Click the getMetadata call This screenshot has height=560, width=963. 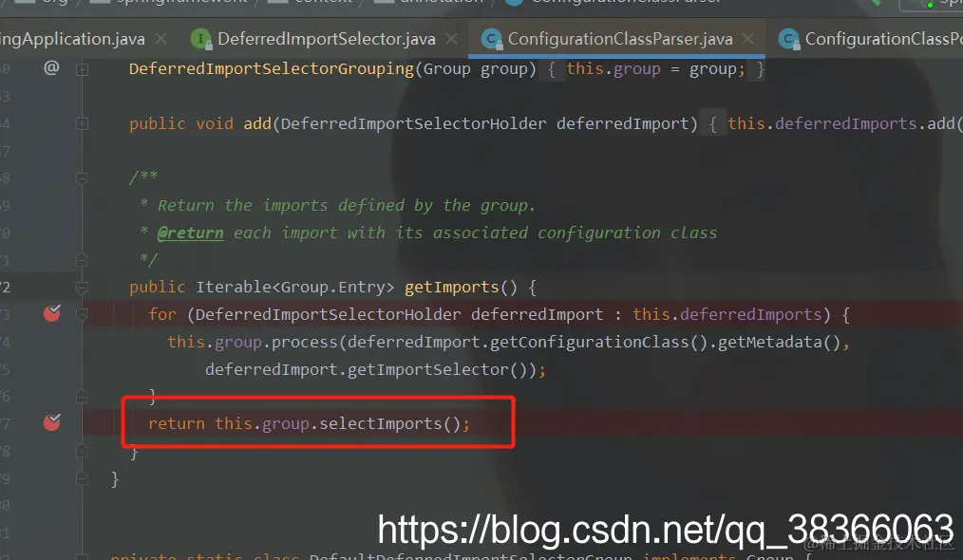coord(770,342)
